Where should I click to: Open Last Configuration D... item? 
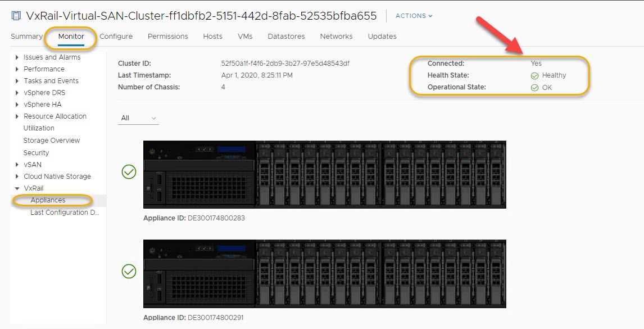coord(65,213)
